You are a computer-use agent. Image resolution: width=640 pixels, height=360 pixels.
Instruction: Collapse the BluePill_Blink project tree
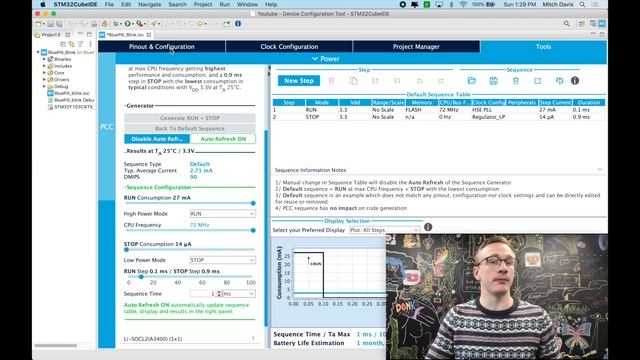pyautogui.click(x=38, y=52)
